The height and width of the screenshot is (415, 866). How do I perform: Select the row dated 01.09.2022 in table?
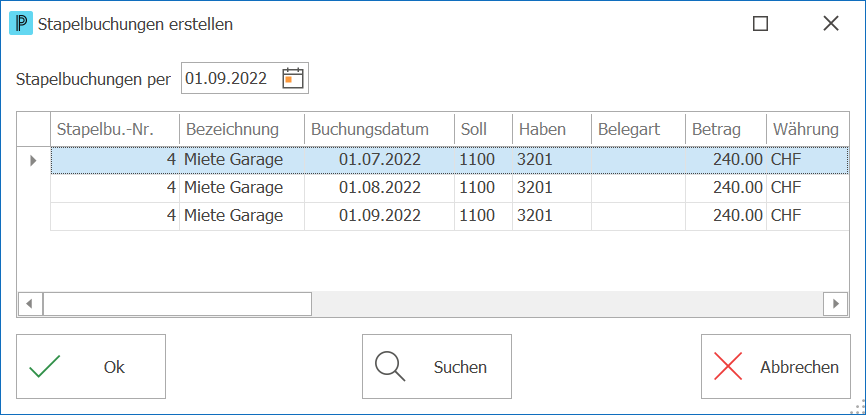450,216
